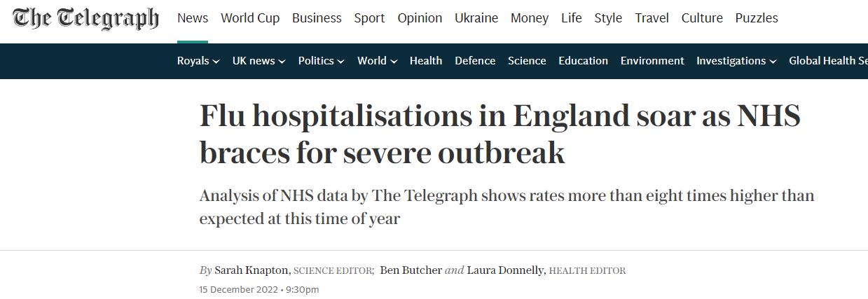Go to World Cup section
Screen dimensions: 868x299
click(250, 18)
